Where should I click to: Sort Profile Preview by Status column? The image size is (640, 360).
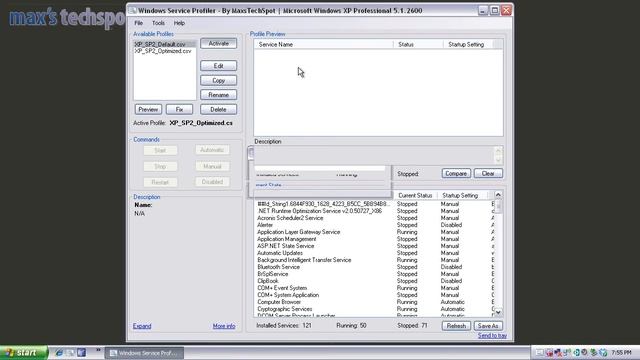click(418, 44)
